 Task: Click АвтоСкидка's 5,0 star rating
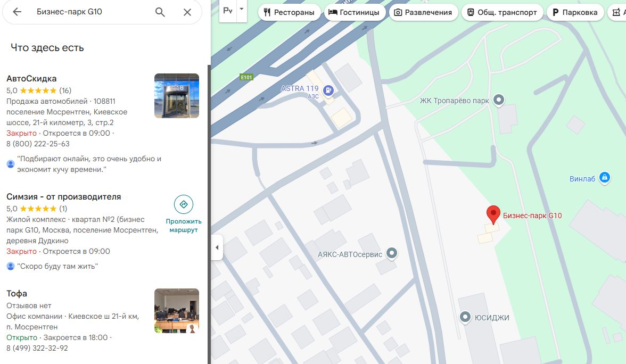tap(39, 90)
